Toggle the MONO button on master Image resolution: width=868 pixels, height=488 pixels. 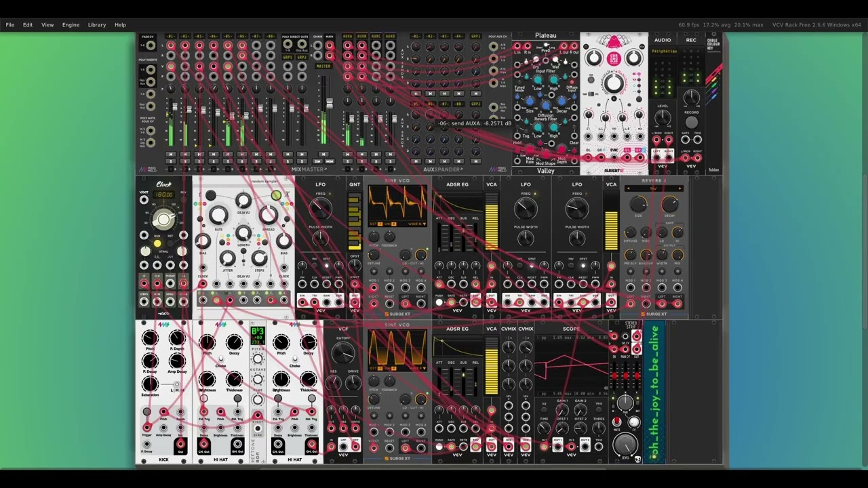coord(330,161)
